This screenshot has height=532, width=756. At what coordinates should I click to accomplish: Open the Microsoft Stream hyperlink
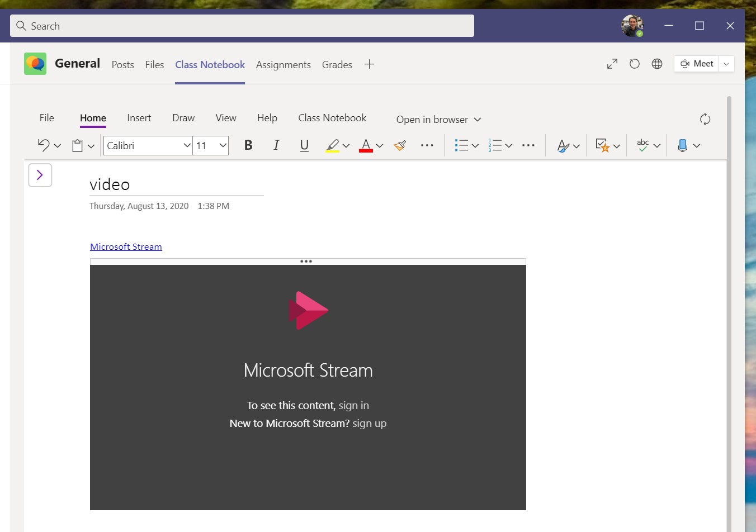[x=126, y=246]
